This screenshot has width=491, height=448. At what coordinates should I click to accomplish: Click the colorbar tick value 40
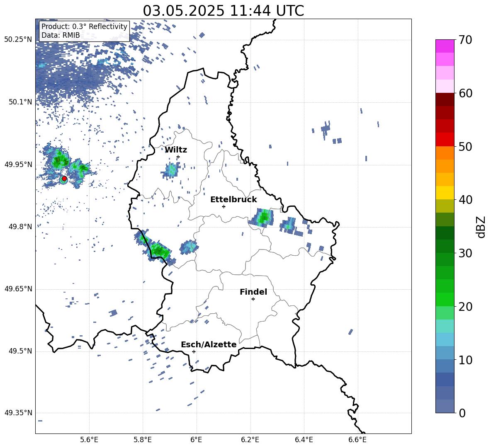coord(465,200)
